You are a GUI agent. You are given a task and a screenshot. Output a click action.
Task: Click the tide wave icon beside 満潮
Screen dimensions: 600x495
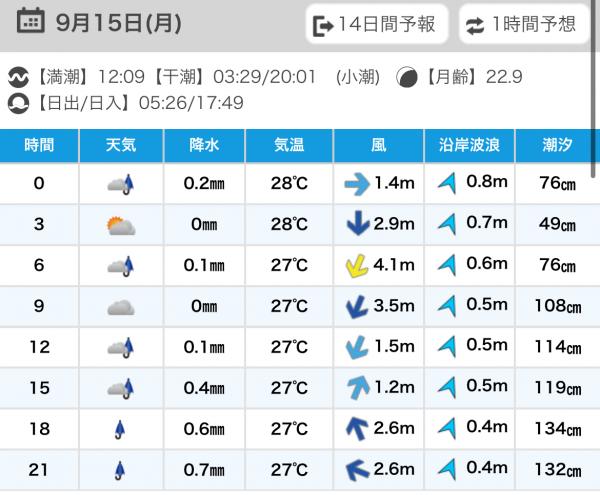click(18, 77)
